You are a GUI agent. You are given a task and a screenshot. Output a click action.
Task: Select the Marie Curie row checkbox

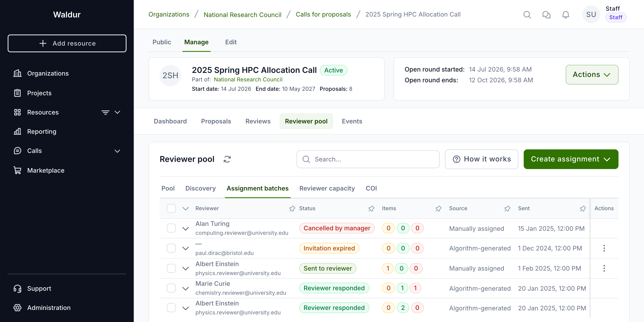(x=171, y=288)
